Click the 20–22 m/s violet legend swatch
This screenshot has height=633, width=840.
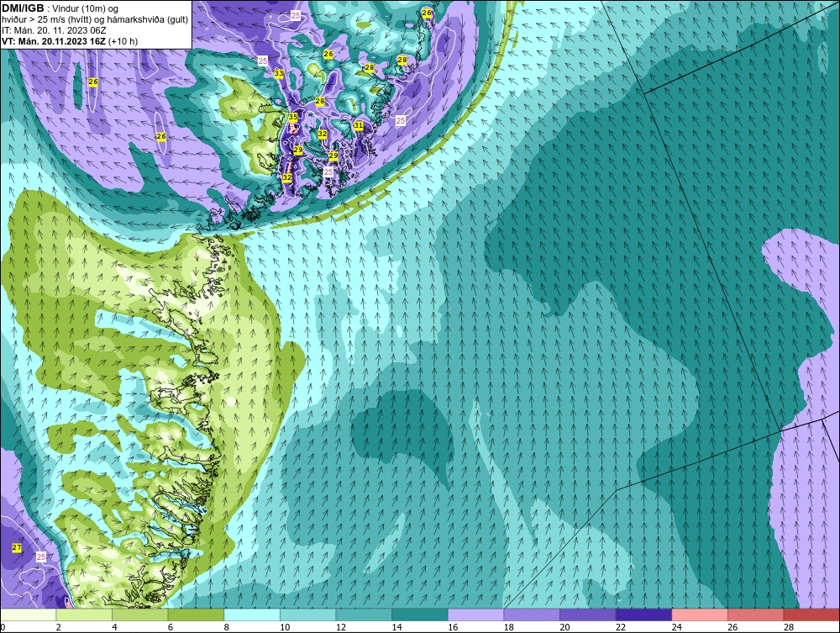(x=588, y=615)
